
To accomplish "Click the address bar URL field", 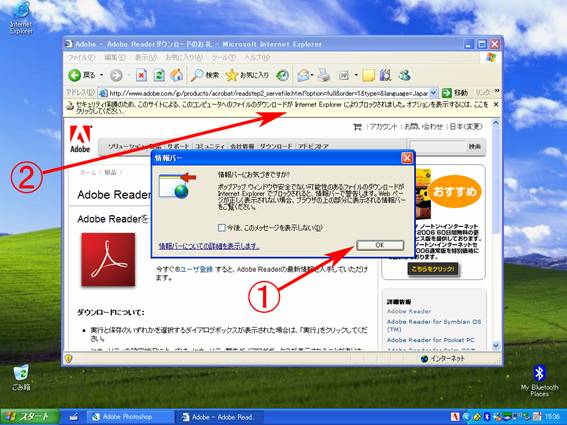I will click(x=268, y=93).
